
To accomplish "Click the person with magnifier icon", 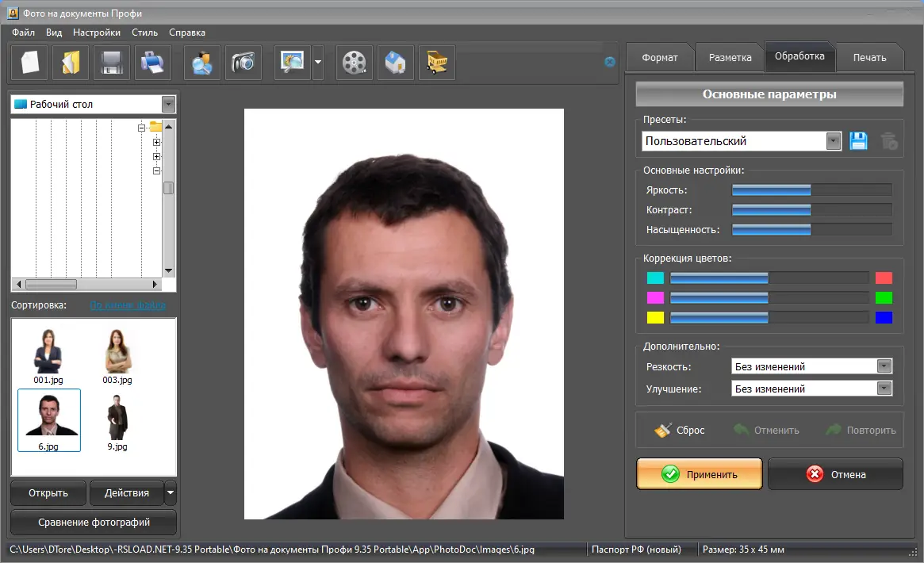I will (x=202, y=63).
